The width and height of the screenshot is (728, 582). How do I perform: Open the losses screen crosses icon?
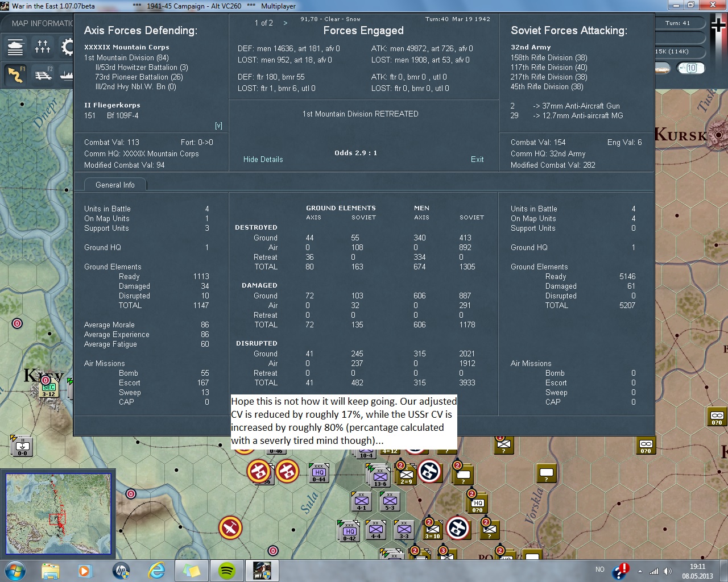pyautogui.click(x=43, y=47)
